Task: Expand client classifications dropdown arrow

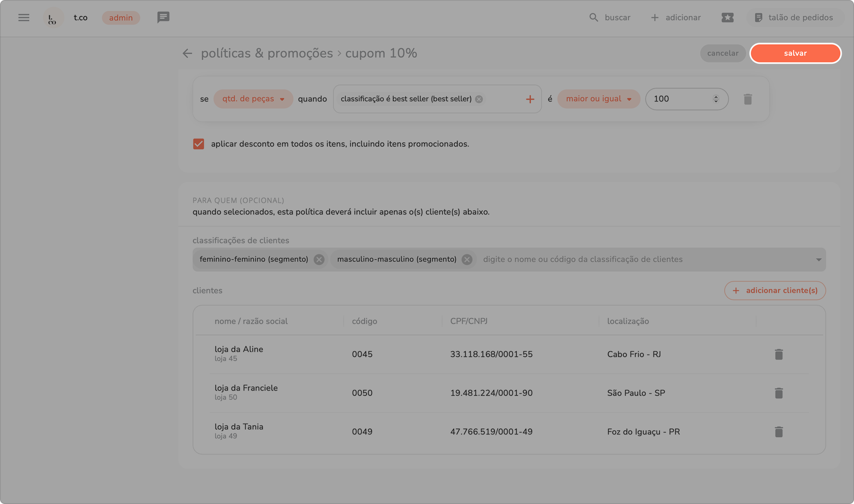Action: pos(818,259)
